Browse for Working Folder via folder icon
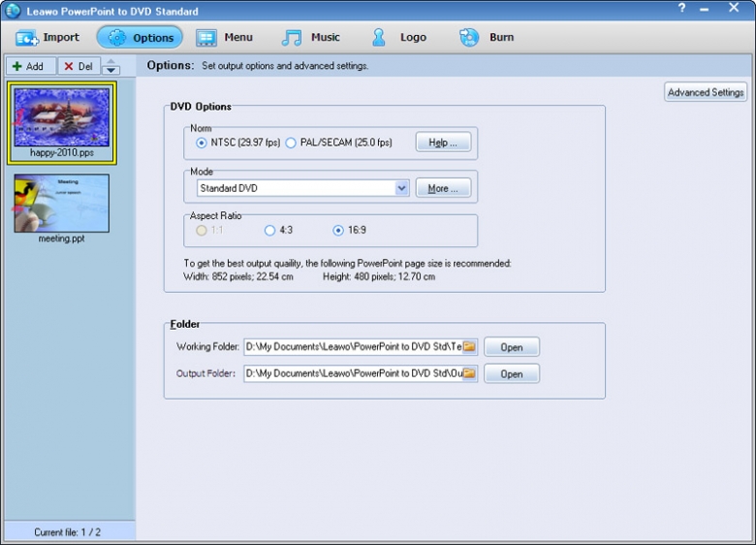This screenshot has height=545, width=756. 470,347
